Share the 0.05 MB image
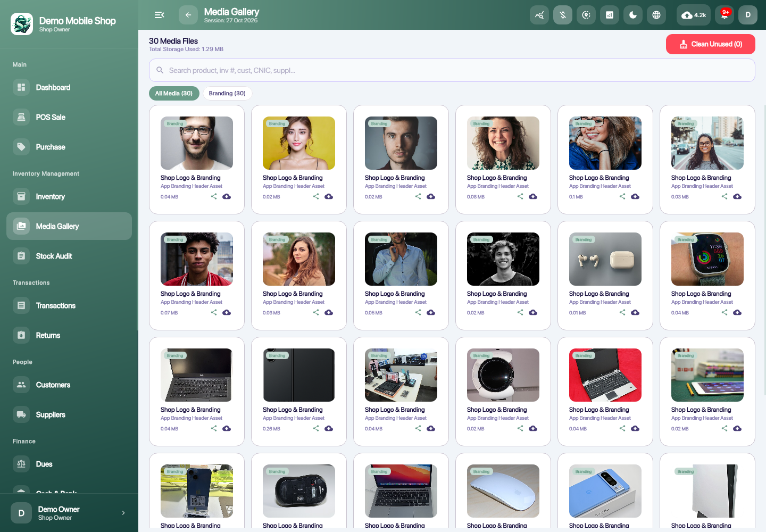 coord(418,312)
